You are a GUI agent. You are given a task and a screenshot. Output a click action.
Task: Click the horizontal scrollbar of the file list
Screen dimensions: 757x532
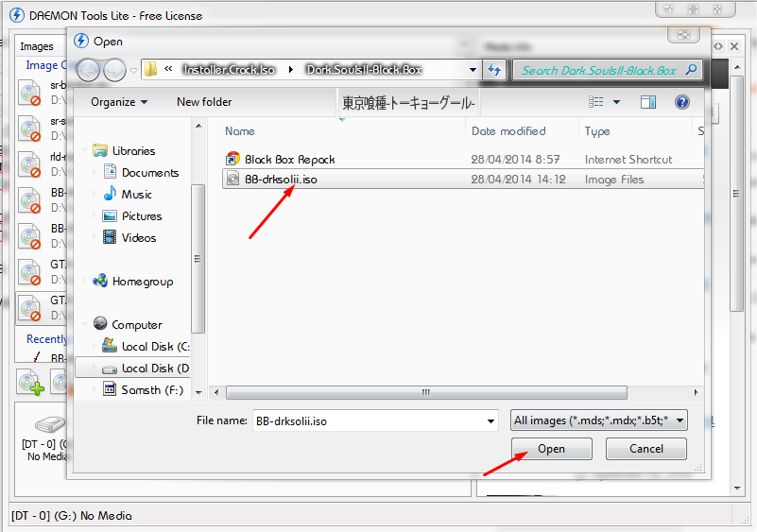coord(426,392)
